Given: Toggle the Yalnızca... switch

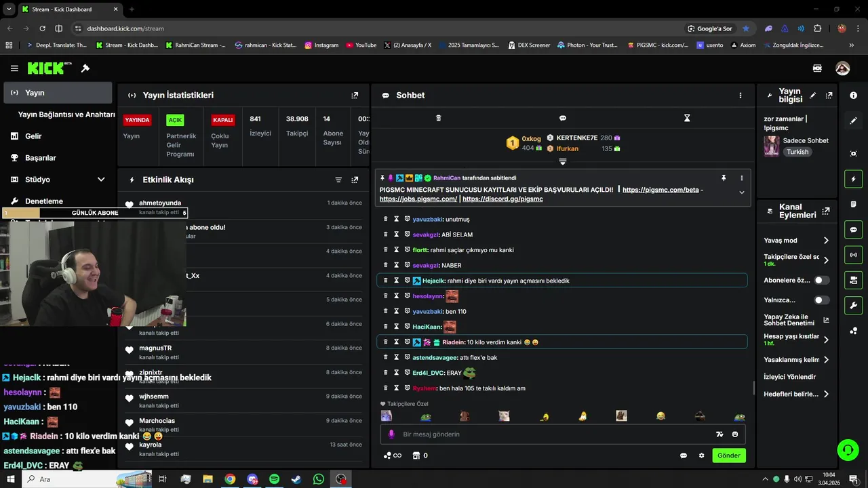Looking at the screenshot, I should pos(821,300).
